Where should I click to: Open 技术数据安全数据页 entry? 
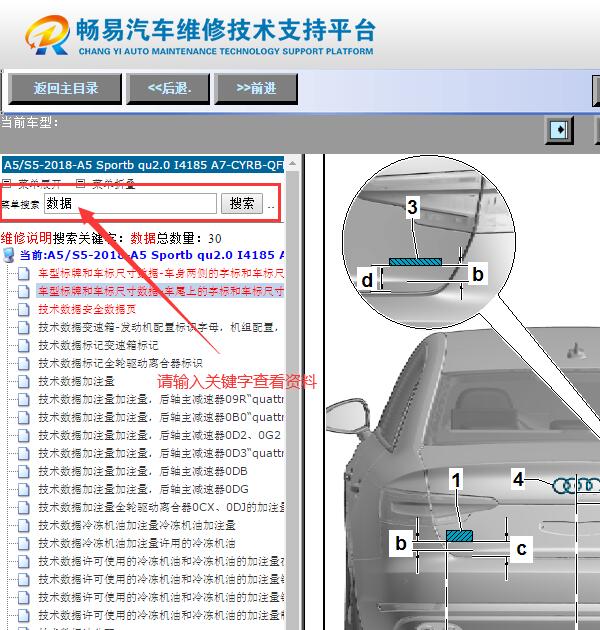[x=87, y=309]
